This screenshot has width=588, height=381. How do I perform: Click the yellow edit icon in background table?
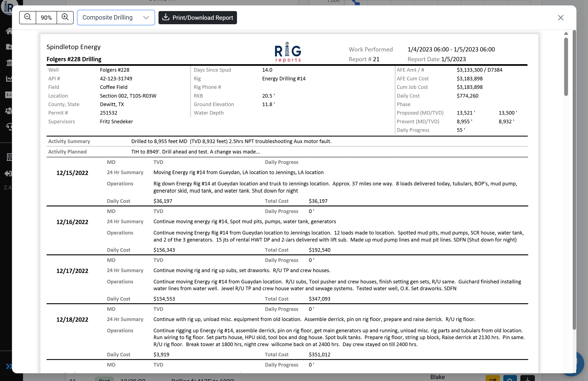coord(493,378)
